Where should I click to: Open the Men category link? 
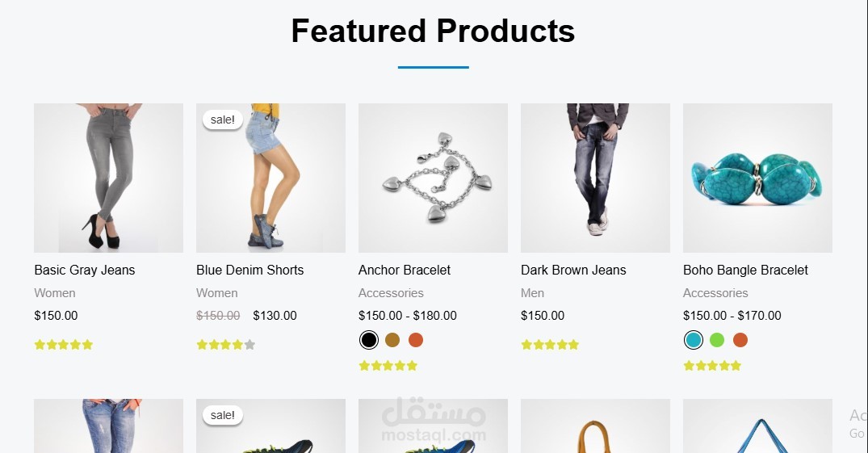click(x=533, y=293)
